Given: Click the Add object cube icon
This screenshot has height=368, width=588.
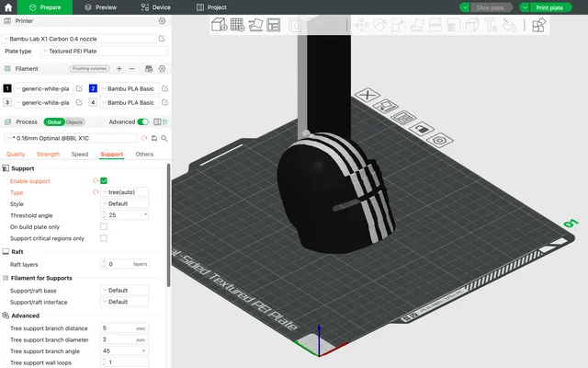Looking at the screenshot, I should pyautogui.click(x=220, y=25).
